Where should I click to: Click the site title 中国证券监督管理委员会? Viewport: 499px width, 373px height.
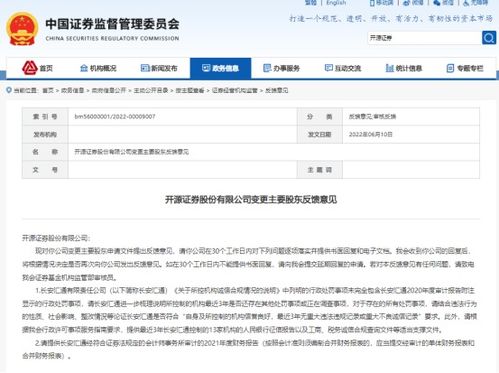click(x=112, y=24)
